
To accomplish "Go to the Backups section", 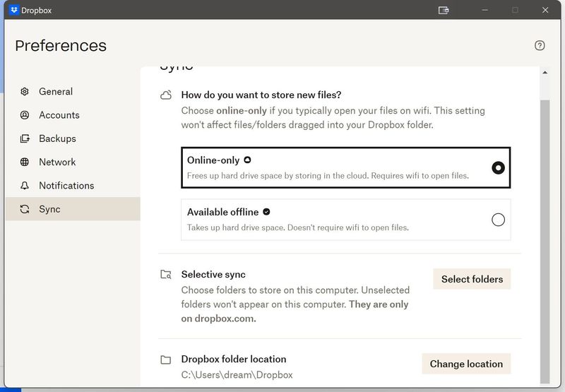I will [57, 138].
